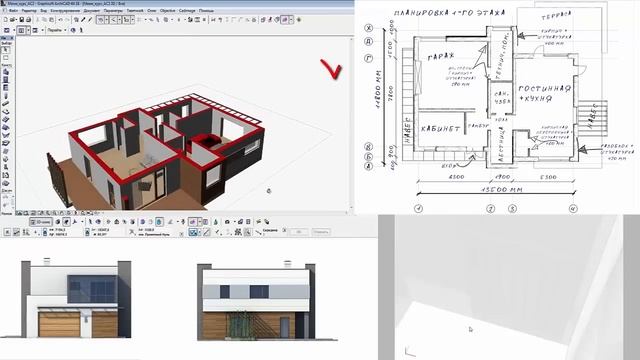Screen dimensions: 640x360
Task: Expand the dropdown arrow beside the floor plan button
Action: (x=28, y=30)
